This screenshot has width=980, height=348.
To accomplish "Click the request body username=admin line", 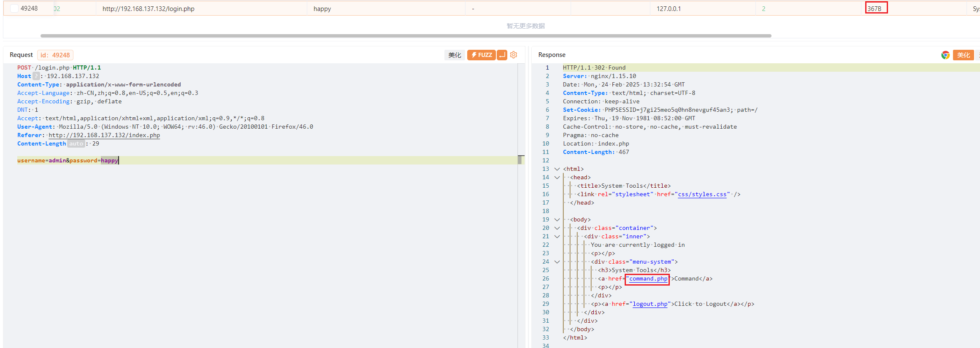I will tap(68, 160).
